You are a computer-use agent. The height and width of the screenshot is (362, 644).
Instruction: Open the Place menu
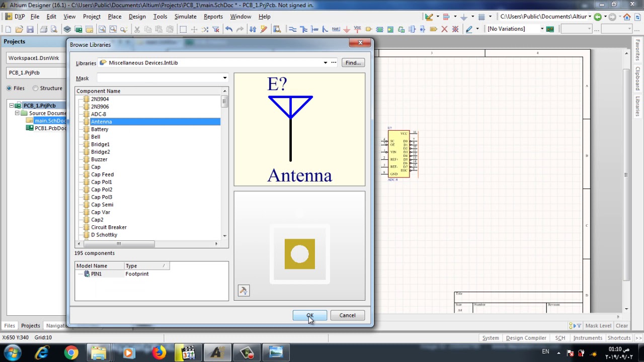[114, 17]
